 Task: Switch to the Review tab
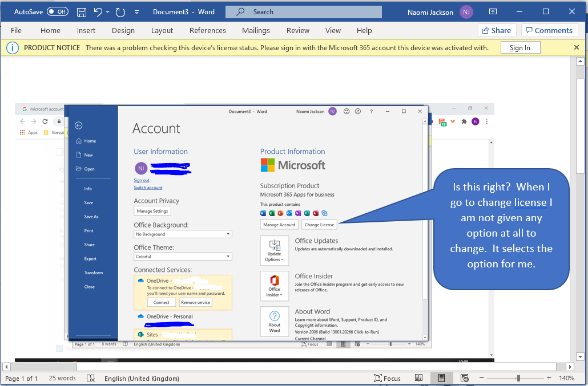pos(298,30)
